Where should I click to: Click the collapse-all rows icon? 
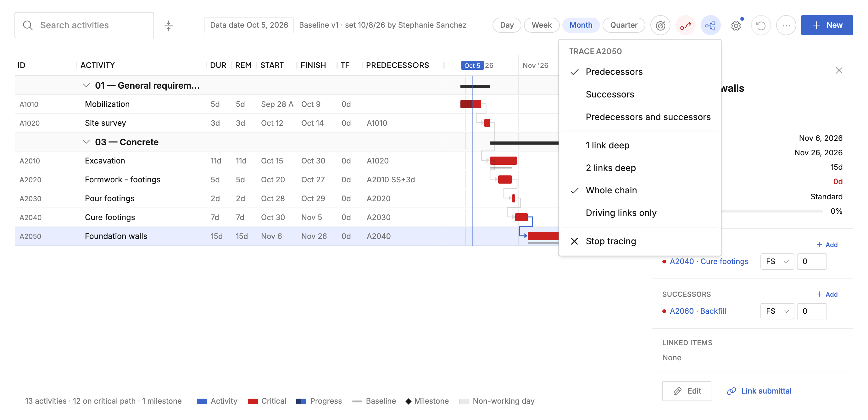coord(169,25)
